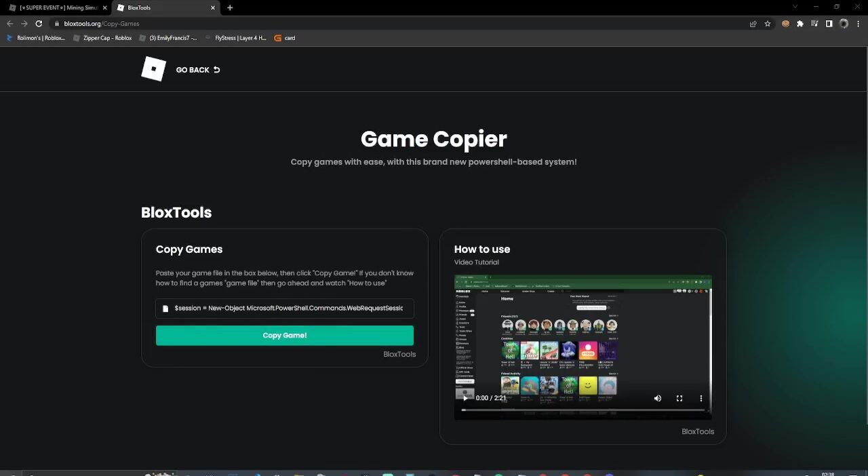The width and height of the screenshot is (868, 476).
Task: Click the BloxTools section heading
Action: click(176, 213)
